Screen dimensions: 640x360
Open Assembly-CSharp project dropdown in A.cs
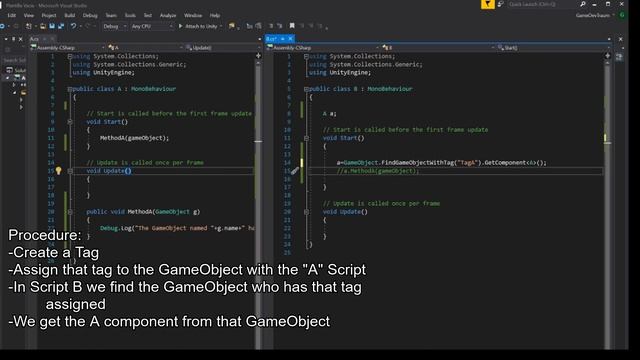[x=68, y=48]
